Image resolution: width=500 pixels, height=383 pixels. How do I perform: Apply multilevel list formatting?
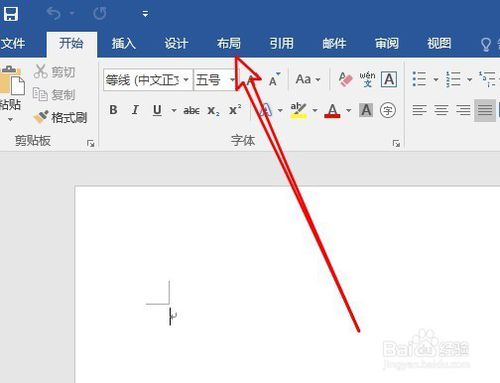(x=487, y=79)
